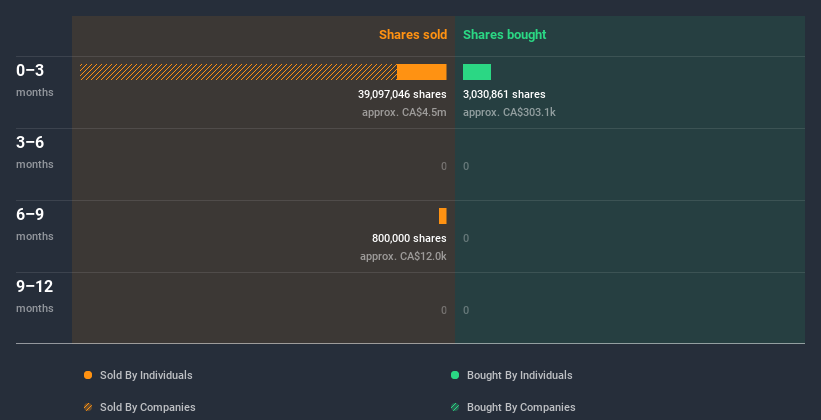The width and height of the screenshot is (821, 420).
Task: Select the Bought By Companies legend label
Action: click(x=521, y=407)
